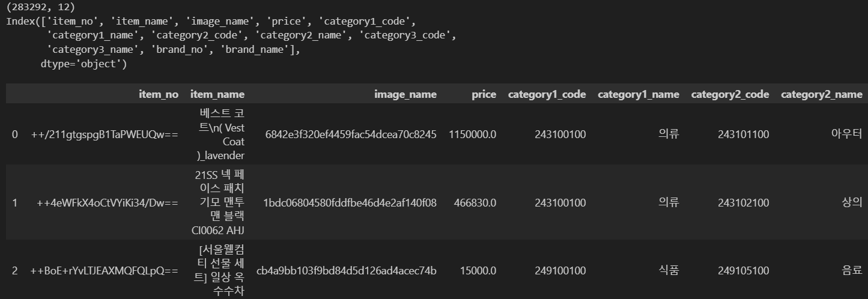868x299 pixels.
Task: Click the Index line listing 'item_no'
Action: (x=211, y=21)
